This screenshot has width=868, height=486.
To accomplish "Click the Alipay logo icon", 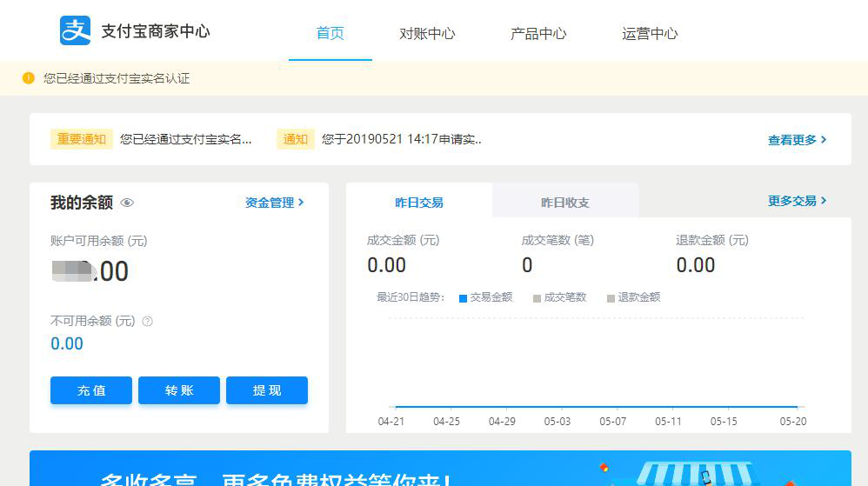I will [76, 30].
